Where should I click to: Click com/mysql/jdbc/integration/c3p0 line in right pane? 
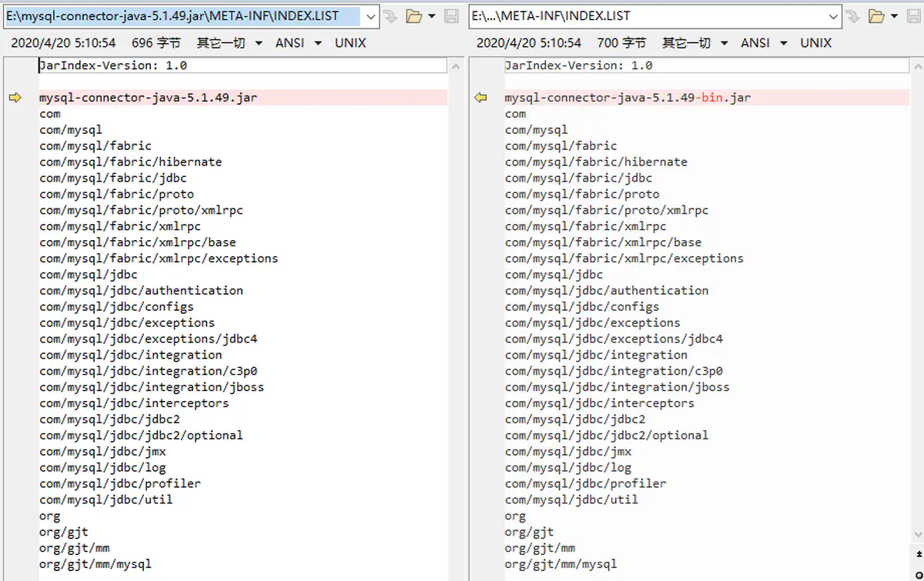614,371
